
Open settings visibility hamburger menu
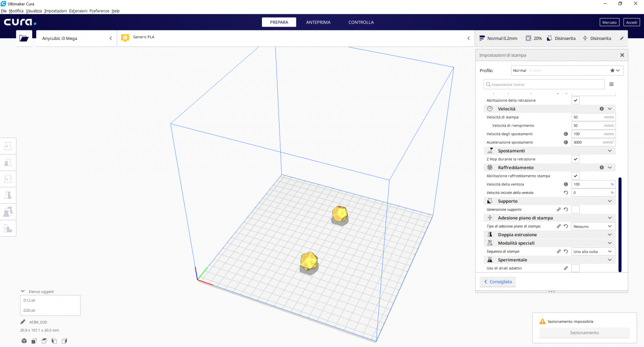(611, 84)
